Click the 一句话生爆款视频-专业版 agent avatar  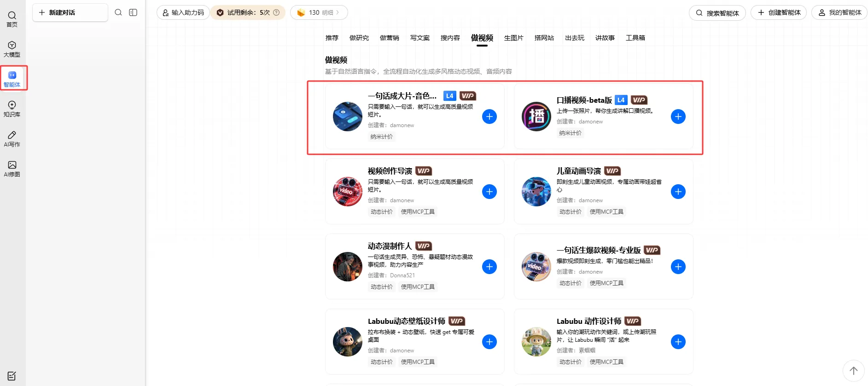(x=536, y=267)
